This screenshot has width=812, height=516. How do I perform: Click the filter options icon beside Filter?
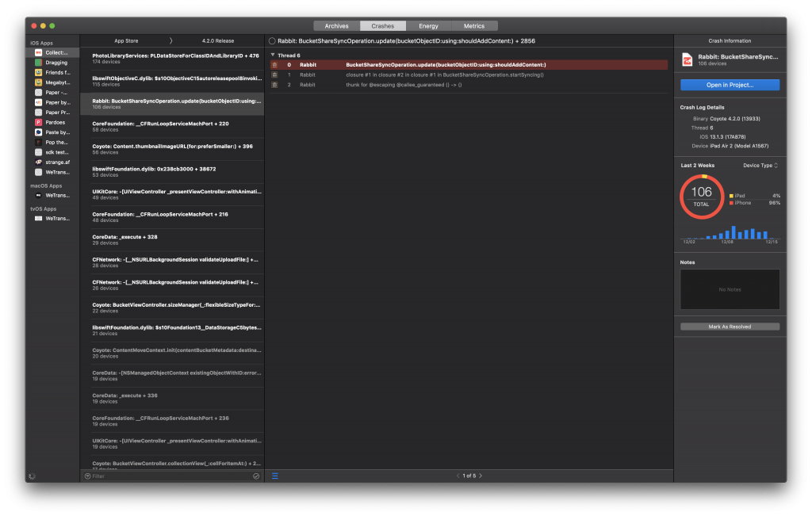87,476
